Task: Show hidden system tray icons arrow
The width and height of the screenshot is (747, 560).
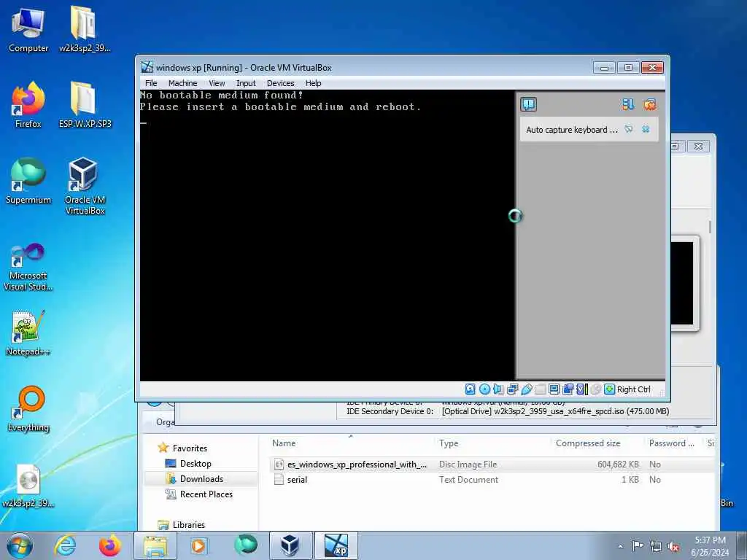Action: click(x=620, y=546)
